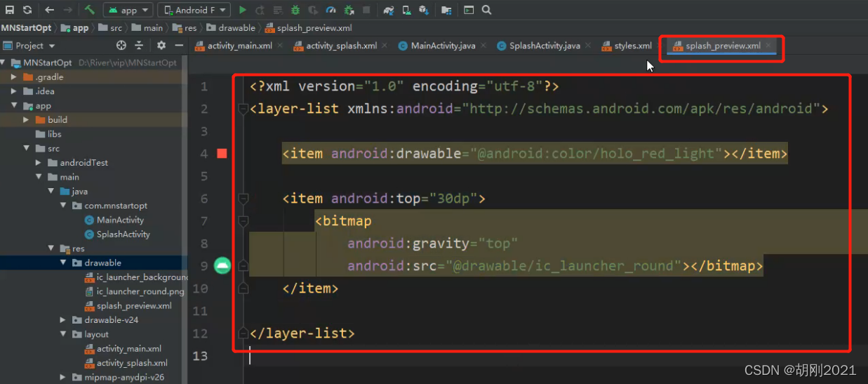
Task: Collapse the com.mnstartopt package
Action: click(63, 206)
